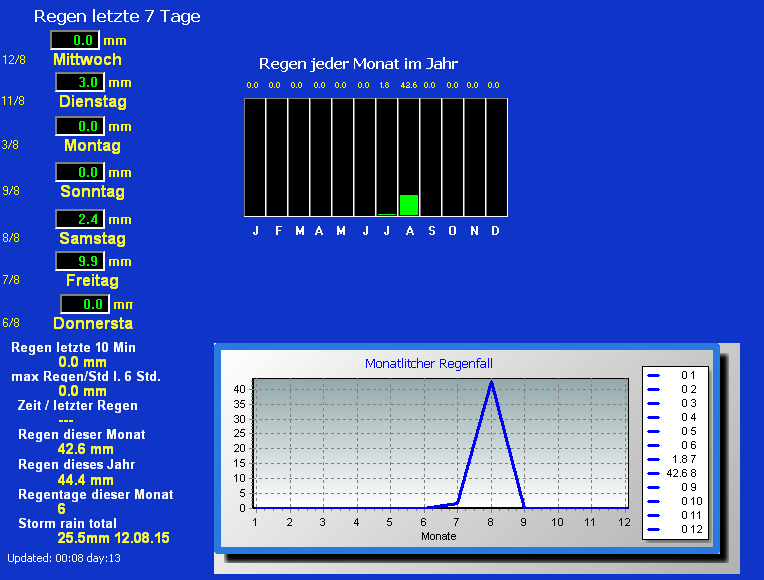Image resolution: width=764 pixels, height=580 pixels.
Task: Click the 'Regen letzte 7 Tage' heading
Action: [x=117, y=16]
